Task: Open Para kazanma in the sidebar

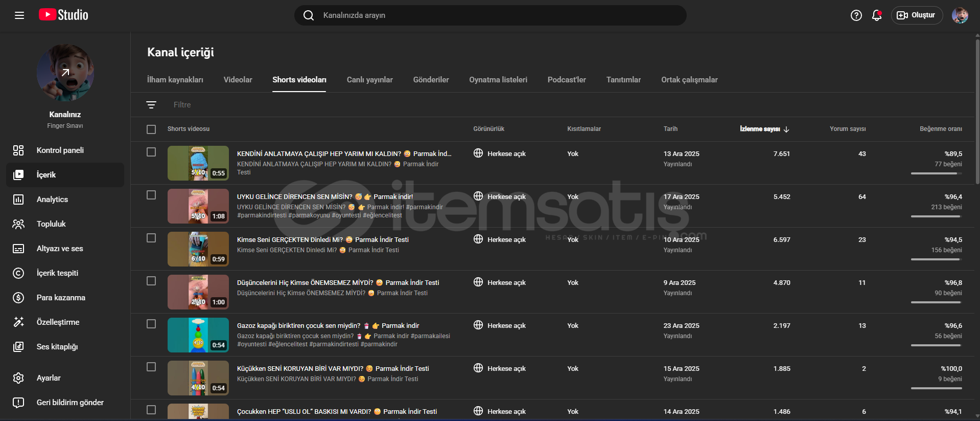Action: (60, 298)
